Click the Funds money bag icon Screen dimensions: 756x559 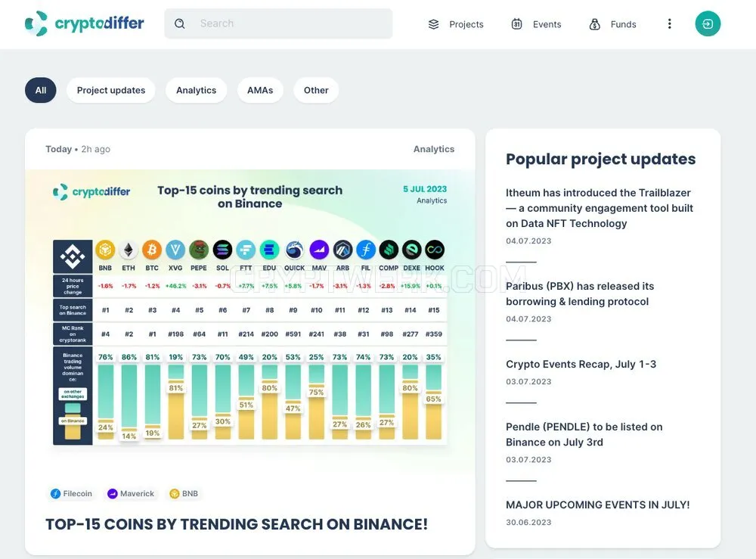(x=594, y=24)
